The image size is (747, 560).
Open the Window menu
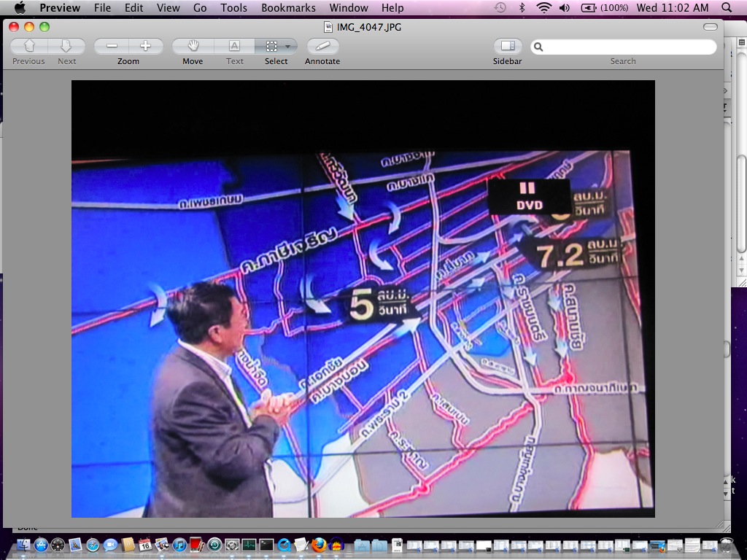tap(349, 7)
